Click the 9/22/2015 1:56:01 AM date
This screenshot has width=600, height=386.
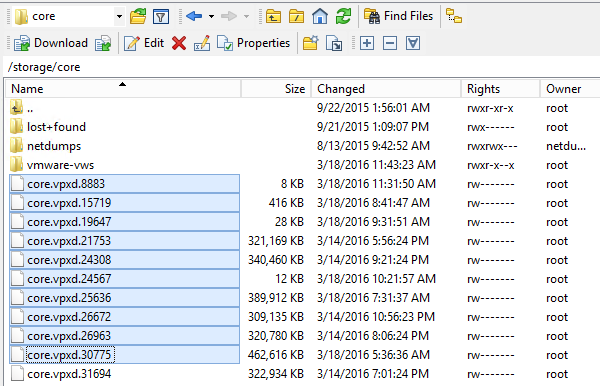coord(373,108)
